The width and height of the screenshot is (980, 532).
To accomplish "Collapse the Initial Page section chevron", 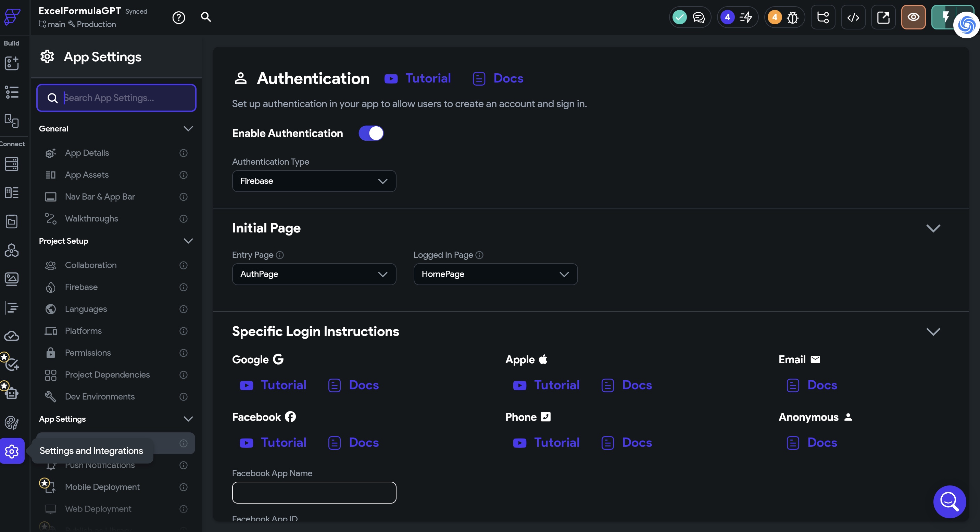I will [x=933, y=228].
